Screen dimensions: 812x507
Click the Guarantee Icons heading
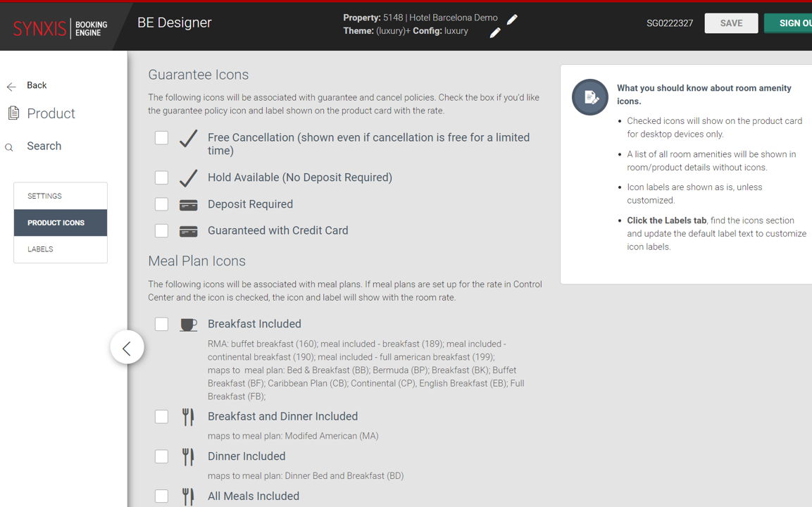click(x=199, y=75)
